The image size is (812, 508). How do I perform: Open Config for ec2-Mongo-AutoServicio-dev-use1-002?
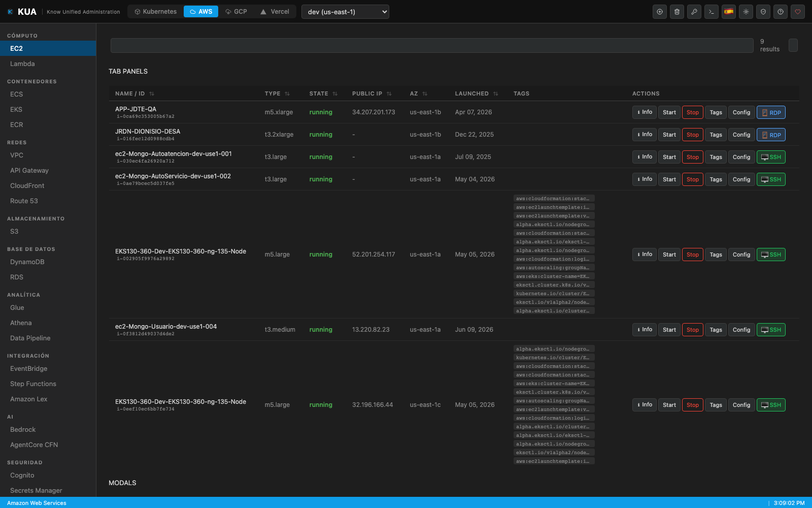click(x=741, y=179)
